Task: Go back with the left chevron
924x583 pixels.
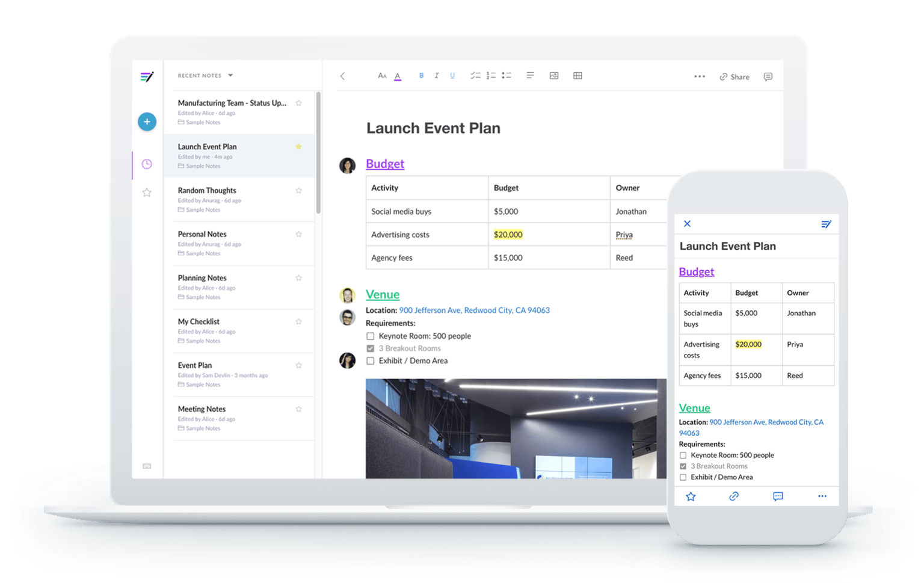Action: 342,76
